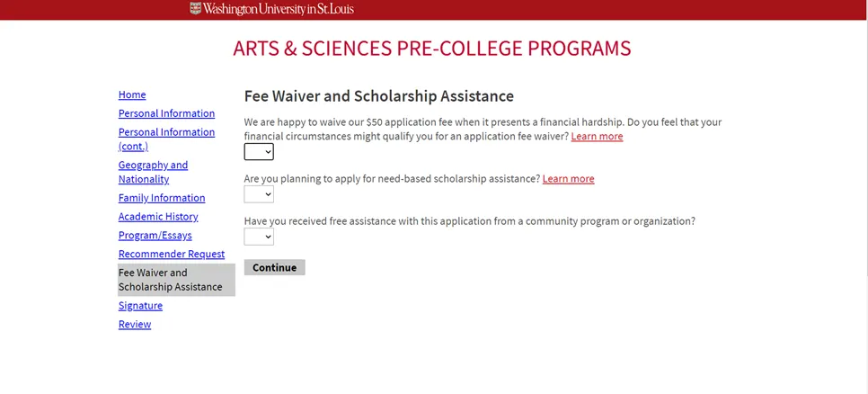Click the Washington University shield logo

click(196, 9)
